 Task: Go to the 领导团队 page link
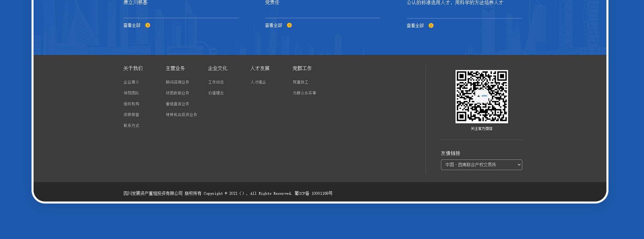click(131, 93)
